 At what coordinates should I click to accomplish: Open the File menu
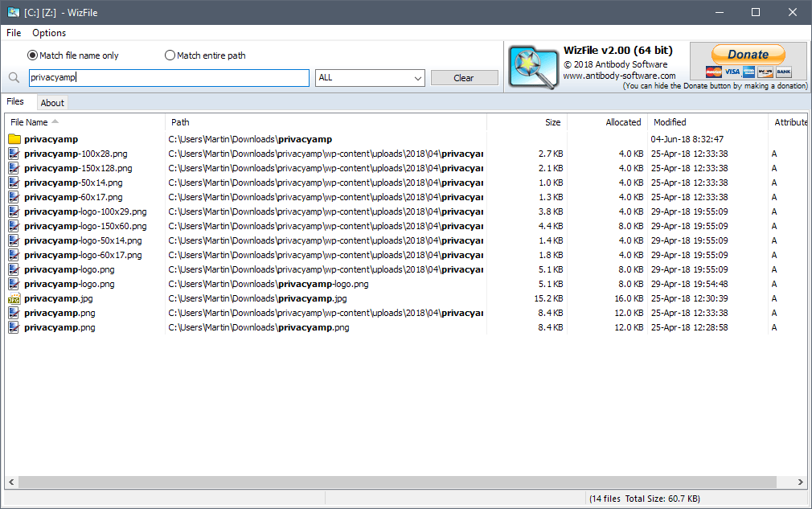coord(14,33)
